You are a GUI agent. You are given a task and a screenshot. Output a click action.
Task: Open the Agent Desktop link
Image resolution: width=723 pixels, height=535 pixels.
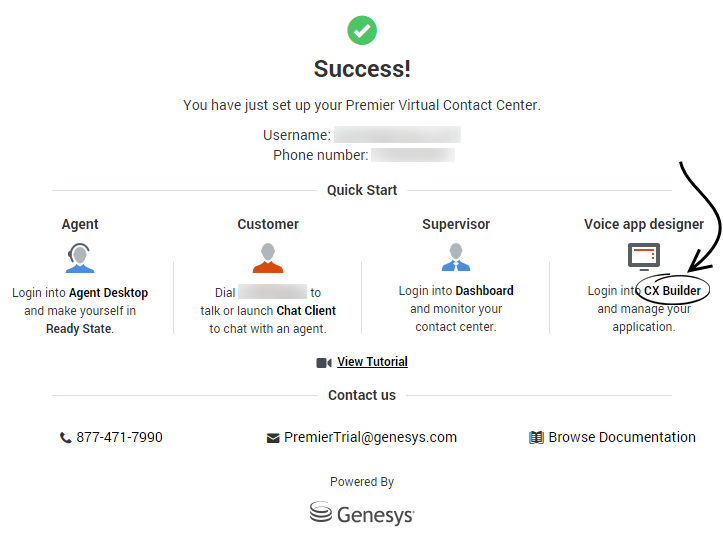click(108, 293)
